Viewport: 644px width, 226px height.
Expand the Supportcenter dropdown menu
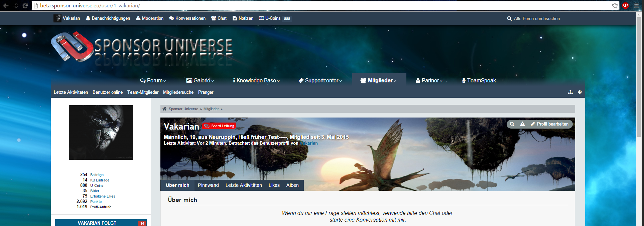[x=320, y=81]
